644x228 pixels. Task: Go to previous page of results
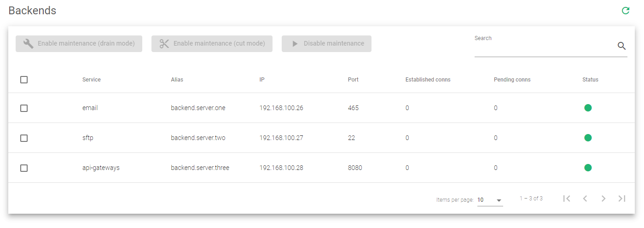[585, 199]
